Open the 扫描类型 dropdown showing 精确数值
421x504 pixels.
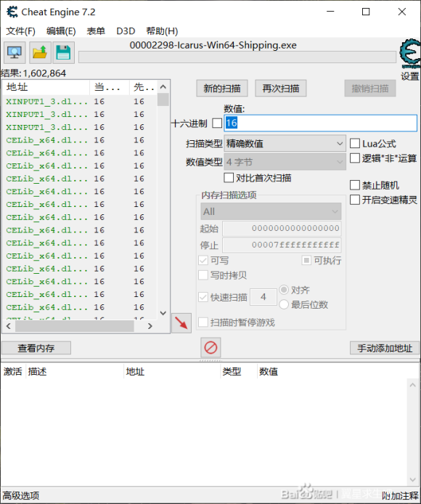[285, 143]
